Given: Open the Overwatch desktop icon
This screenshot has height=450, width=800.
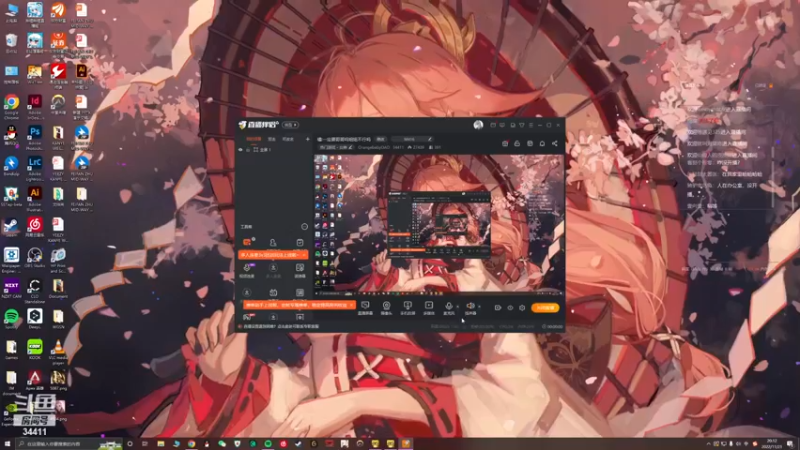Looking at the screenshot, I should [x=58, y=105].
